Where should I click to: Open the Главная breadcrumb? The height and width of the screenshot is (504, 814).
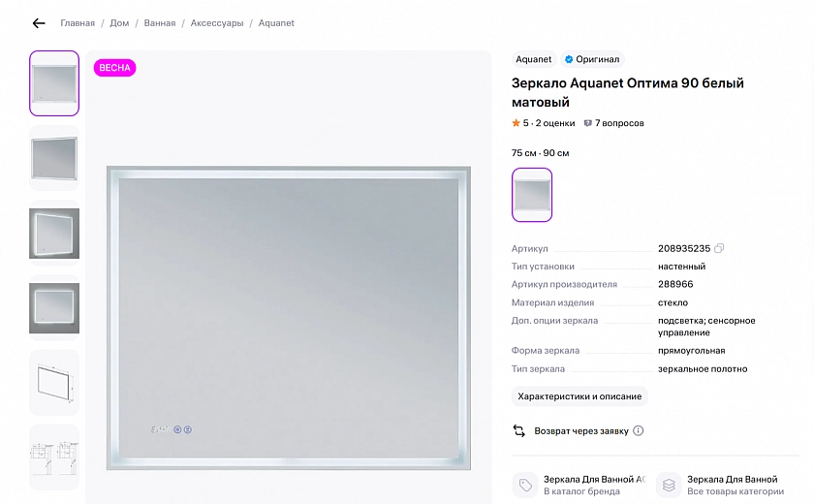(x=78, y=23)
